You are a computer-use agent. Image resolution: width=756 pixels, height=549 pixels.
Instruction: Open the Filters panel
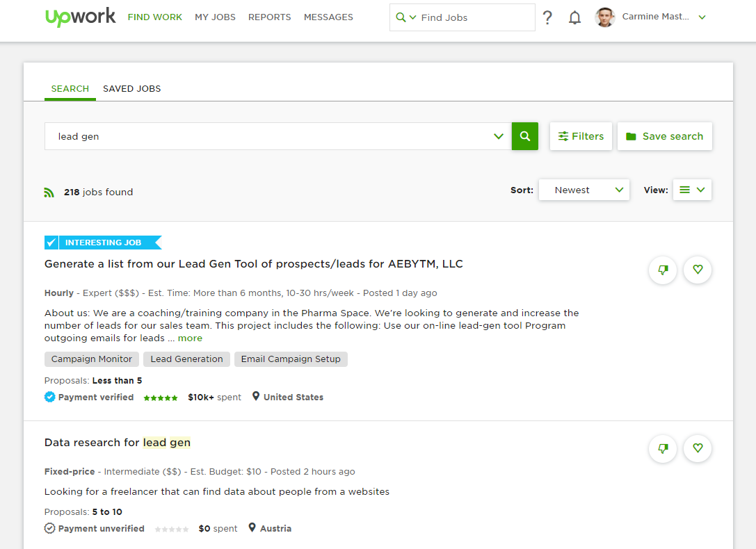coord(581,136)
